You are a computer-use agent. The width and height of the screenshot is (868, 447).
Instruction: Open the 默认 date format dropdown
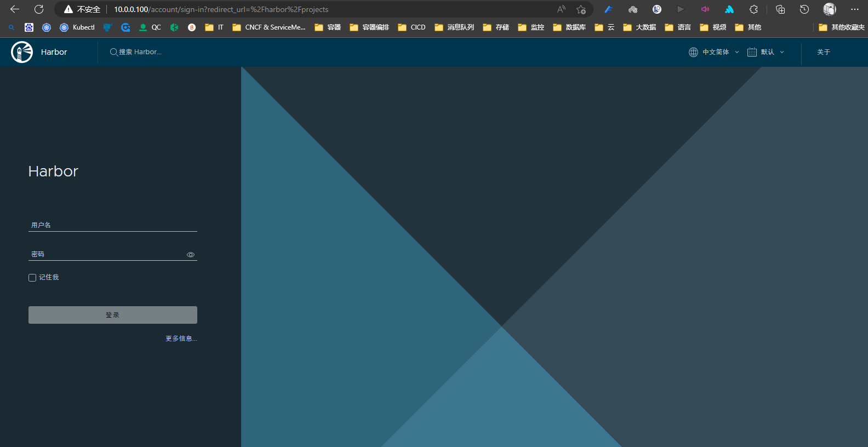766,52
